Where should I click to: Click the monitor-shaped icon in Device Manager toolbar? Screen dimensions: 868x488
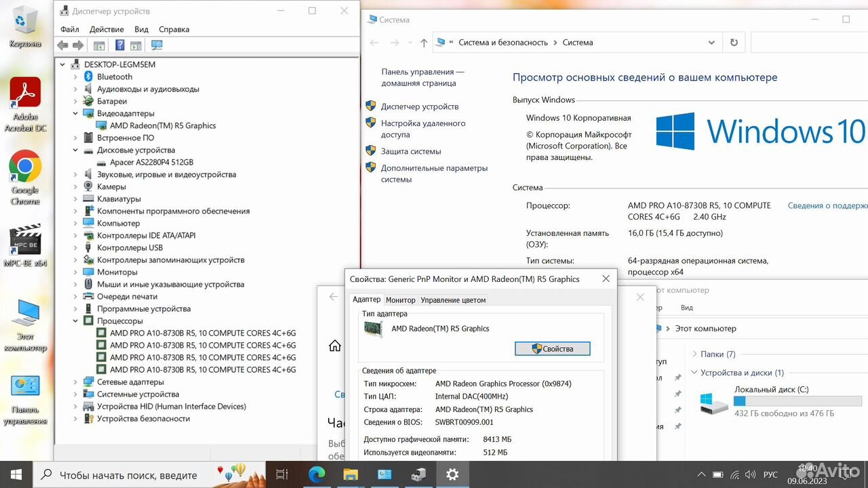[x=157, y=45]
